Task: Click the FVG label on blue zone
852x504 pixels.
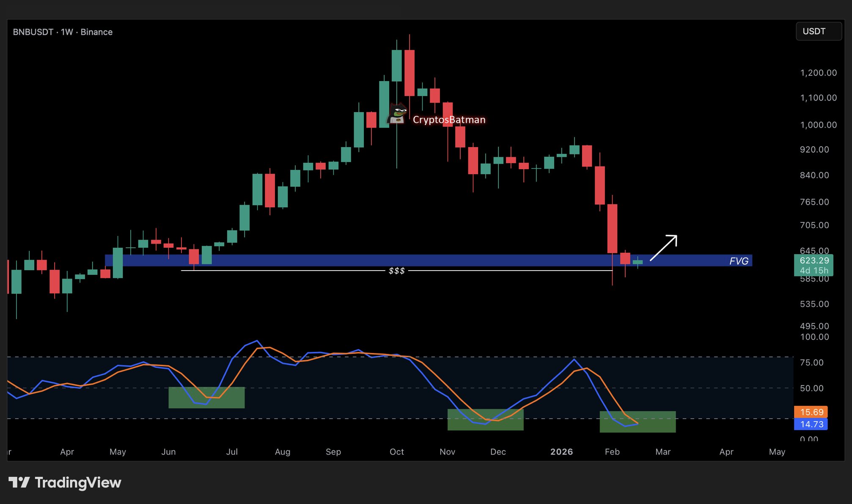Action: [x=739, y=261]
